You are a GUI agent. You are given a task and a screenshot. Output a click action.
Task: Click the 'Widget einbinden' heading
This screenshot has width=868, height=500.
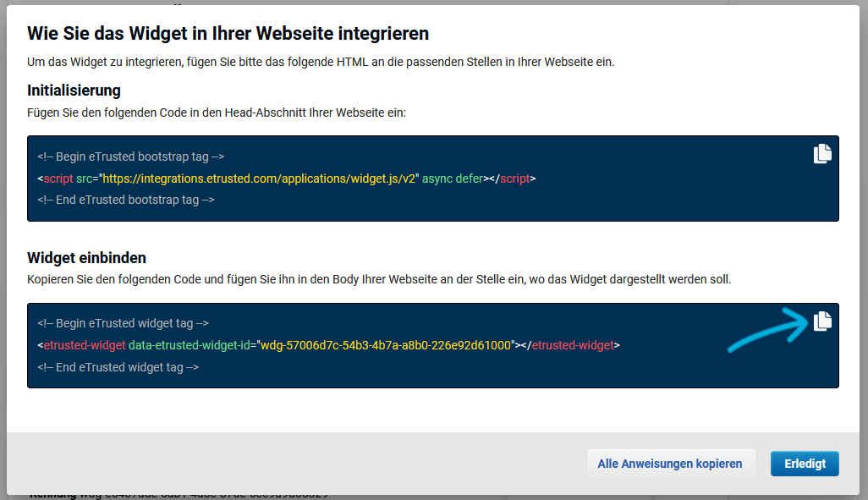coord(86,257)
